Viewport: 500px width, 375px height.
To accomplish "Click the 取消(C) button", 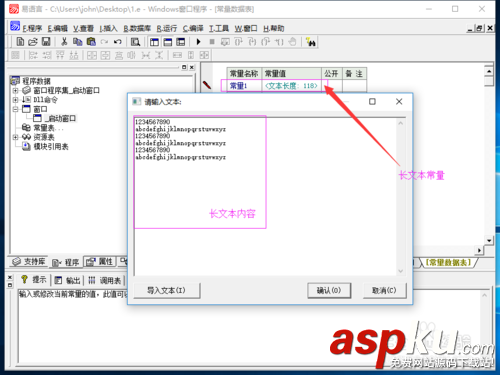I will click(x=384, y=290).
